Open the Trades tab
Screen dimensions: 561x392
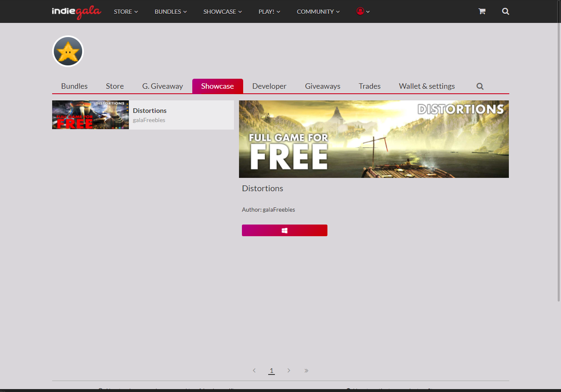tap(370, 86)
